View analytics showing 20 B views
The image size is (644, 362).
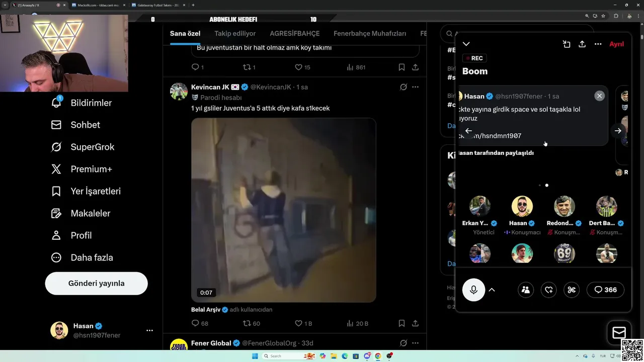[x=357, y=323]
